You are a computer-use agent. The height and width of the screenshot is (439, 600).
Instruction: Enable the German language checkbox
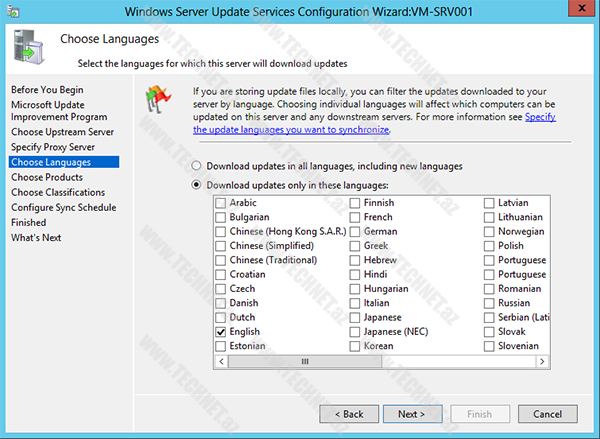click(355, 232)
